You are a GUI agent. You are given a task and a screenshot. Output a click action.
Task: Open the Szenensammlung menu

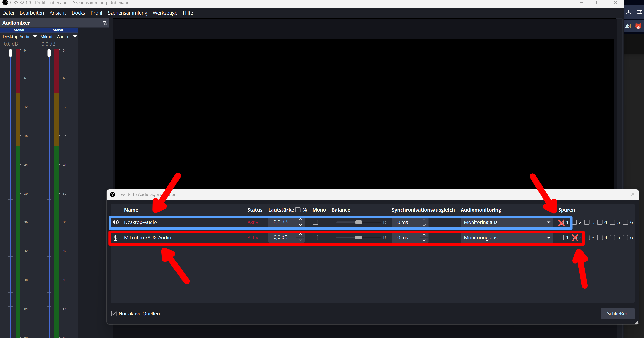pos(127,13)
